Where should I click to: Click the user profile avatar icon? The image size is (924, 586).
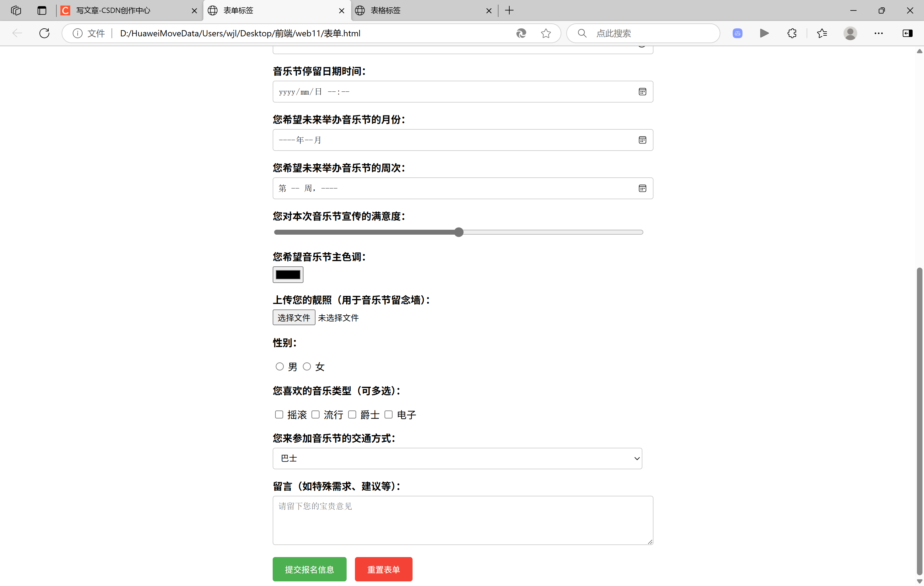tap(850, 33)
